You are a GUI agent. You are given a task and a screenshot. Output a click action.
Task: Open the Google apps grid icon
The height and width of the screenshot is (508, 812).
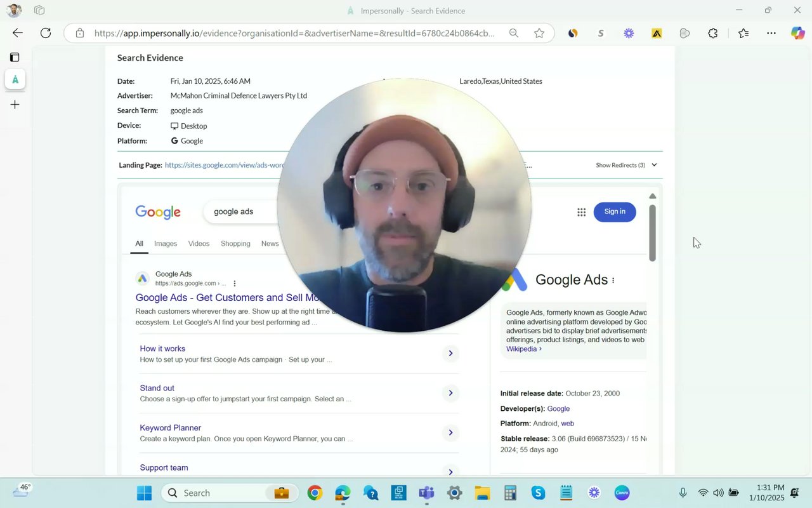(x=581, y=212)
